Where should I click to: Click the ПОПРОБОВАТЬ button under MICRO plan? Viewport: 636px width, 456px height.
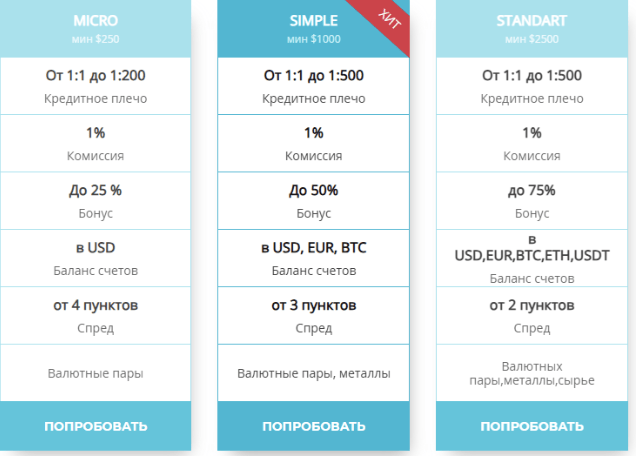coord(95,426)
